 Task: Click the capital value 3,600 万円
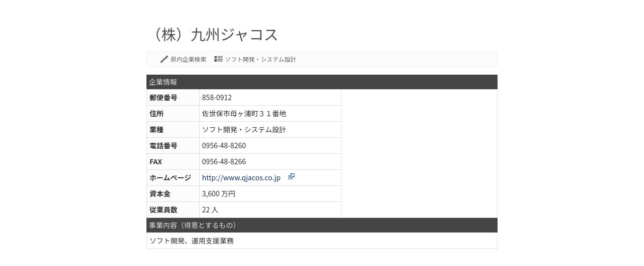coord(219,194)
